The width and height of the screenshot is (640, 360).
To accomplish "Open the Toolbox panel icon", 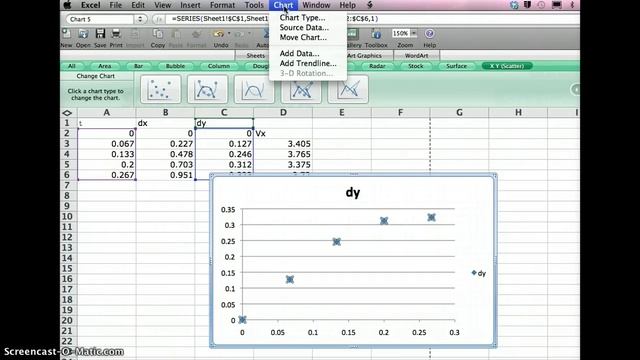I will (376, 34).
